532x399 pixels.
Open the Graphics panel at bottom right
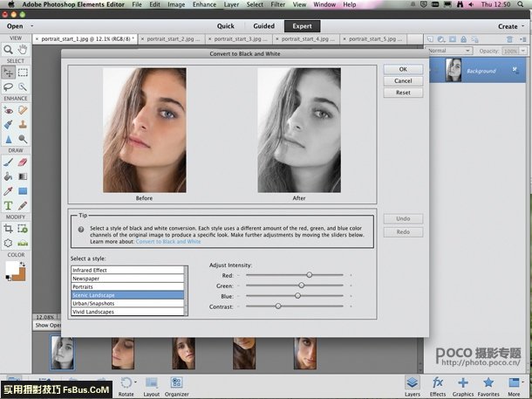click(x=462, y=383)
